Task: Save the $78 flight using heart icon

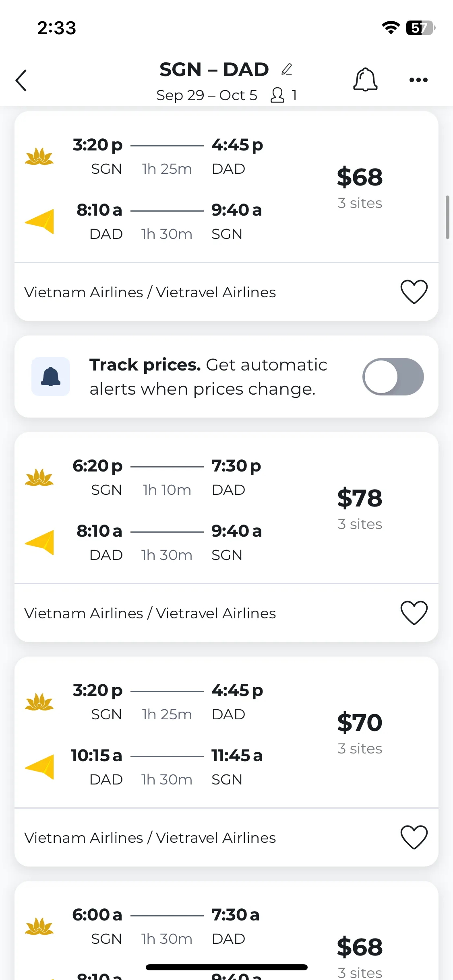Action: (414, 613)
